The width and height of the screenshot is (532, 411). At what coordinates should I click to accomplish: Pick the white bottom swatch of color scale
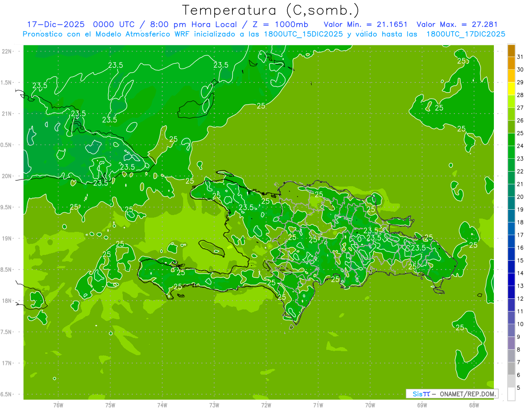(511, 394)
